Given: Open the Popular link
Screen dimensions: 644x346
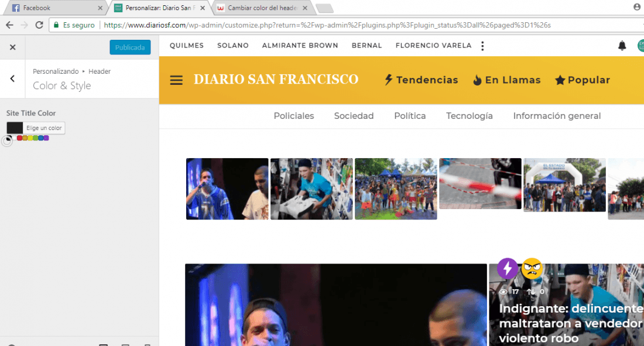Looking at the screenshot, I should click(583, 80).
